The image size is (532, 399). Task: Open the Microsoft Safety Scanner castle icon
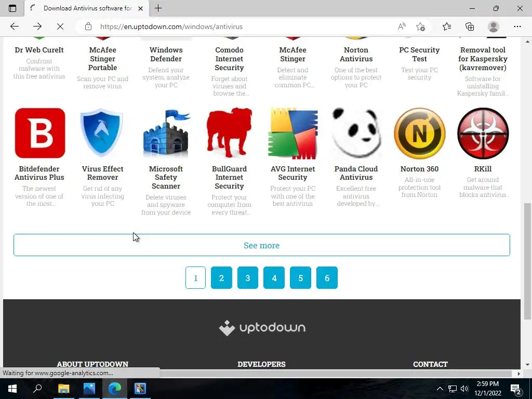tap(166, 133)
